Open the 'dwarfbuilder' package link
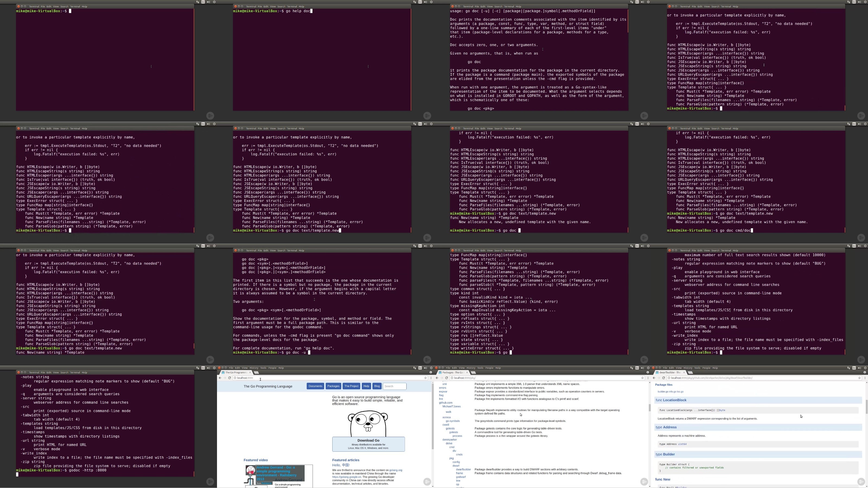The width and height of the screenshot is (868, 488). click(x=463, y=470)
